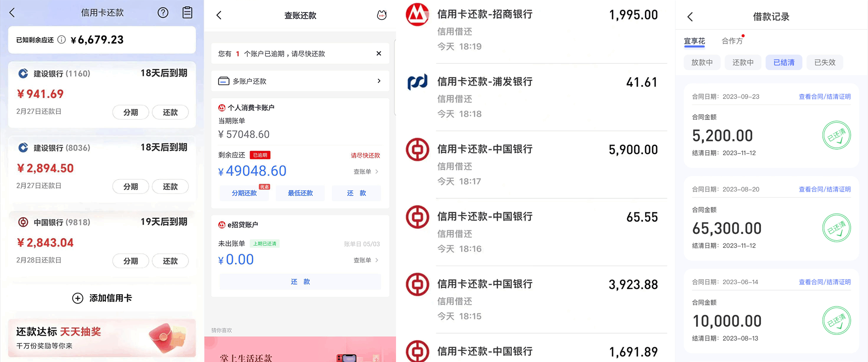The image size is (868, 362).
Task: Tap the info icon beside 已知剩余应还
Action: tap(61, 40)
